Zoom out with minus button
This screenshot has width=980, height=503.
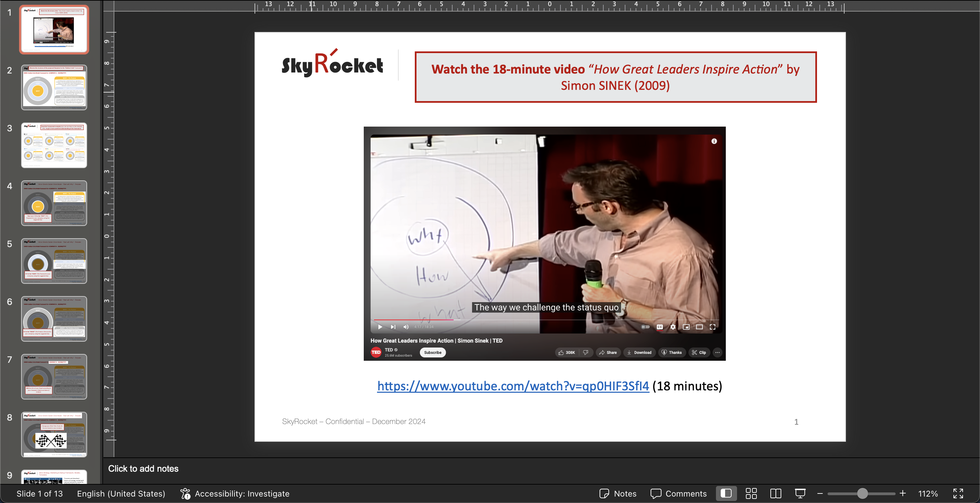point(820,493)
